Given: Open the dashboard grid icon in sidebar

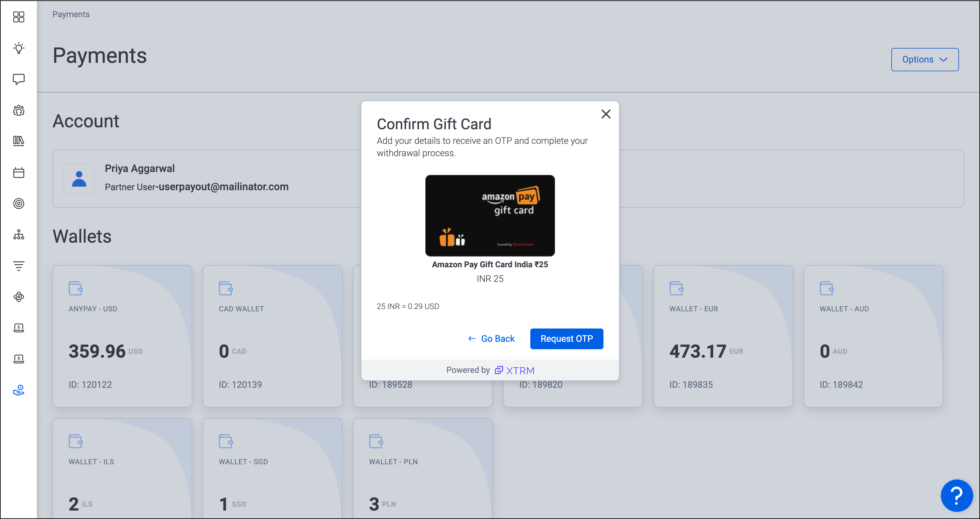Looking at the screenshot, I should (19, 17).
